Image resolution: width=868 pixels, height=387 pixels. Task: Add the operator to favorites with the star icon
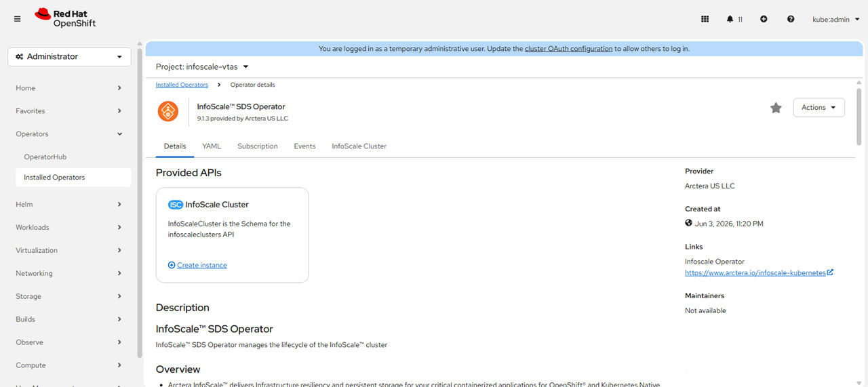[776, 108]
